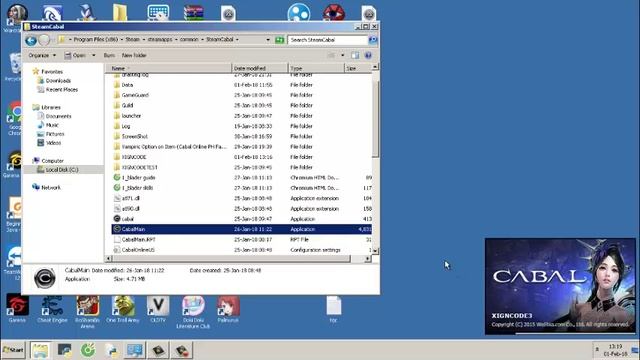Select Music under Libraries
The width and height of the screenshot is (640, 360).
[51, 125]
